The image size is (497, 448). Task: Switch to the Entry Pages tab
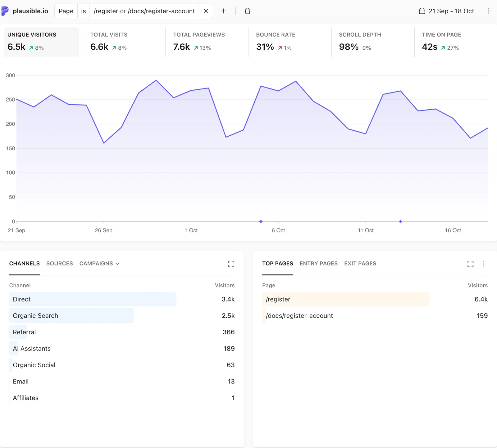(319, 264)
